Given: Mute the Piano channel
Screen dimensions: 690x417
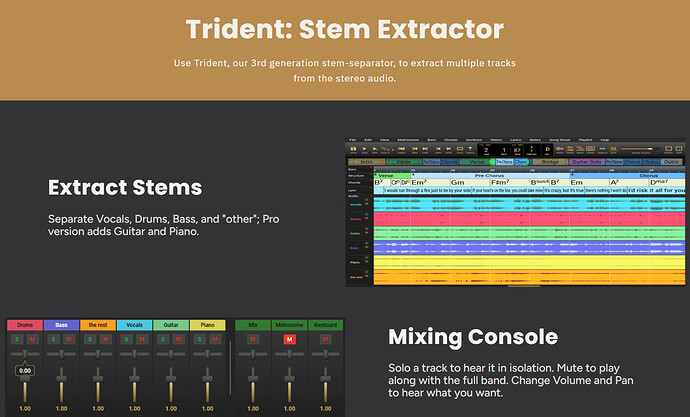Looking at the screenshot, I should [x=215, y=339].
